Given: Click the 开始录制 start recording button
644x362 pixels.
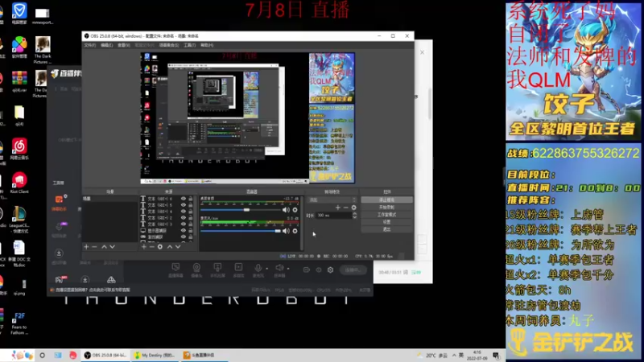Looking at the screenshot, I should [386, 208].
